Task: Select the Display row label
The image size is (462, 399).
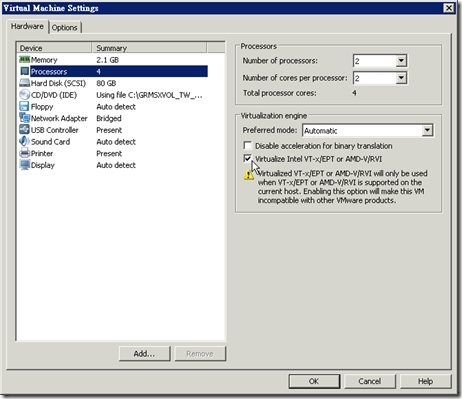Action: point(43,165)
